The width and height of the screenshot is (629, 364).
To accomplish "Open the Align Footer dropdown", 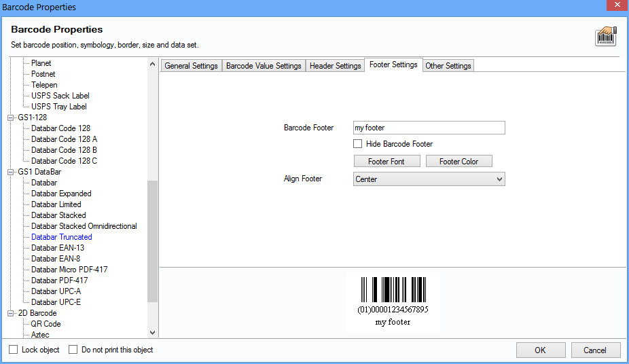I will (429, 179).
